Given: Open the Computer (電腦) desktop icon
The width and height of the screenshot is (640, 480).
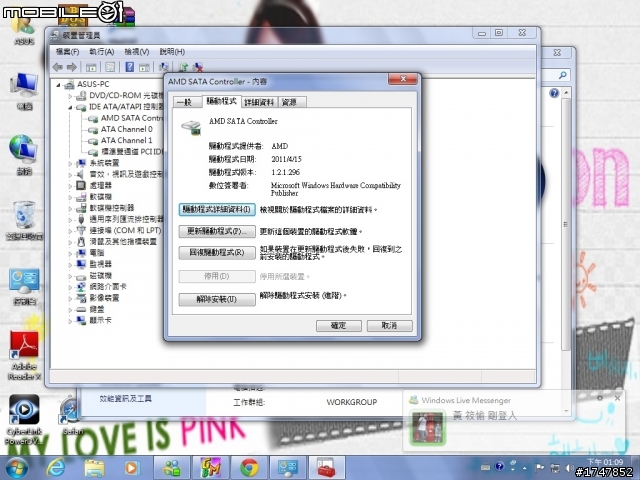Looking at the screenshot, I should (24, 91).
